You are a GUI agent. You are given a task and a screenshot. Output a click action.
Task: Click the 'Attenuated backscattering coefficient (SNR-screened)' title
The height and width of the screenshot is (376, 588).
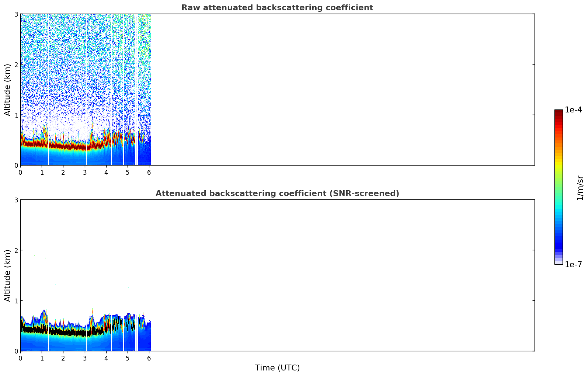pos(277,194)
